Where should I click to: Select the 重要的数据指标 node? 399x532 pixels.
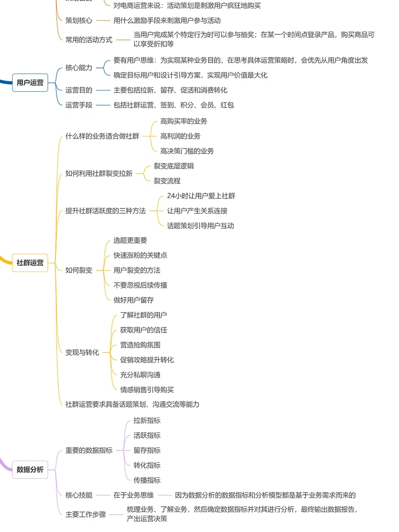pyautogui.click(x=89, y=450)
